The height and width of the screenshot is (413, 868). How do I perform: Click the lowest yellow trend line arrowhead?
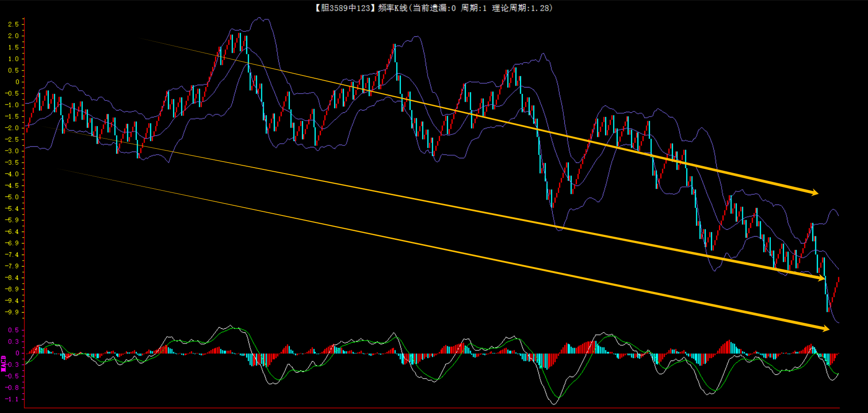[x=826, y=328]
